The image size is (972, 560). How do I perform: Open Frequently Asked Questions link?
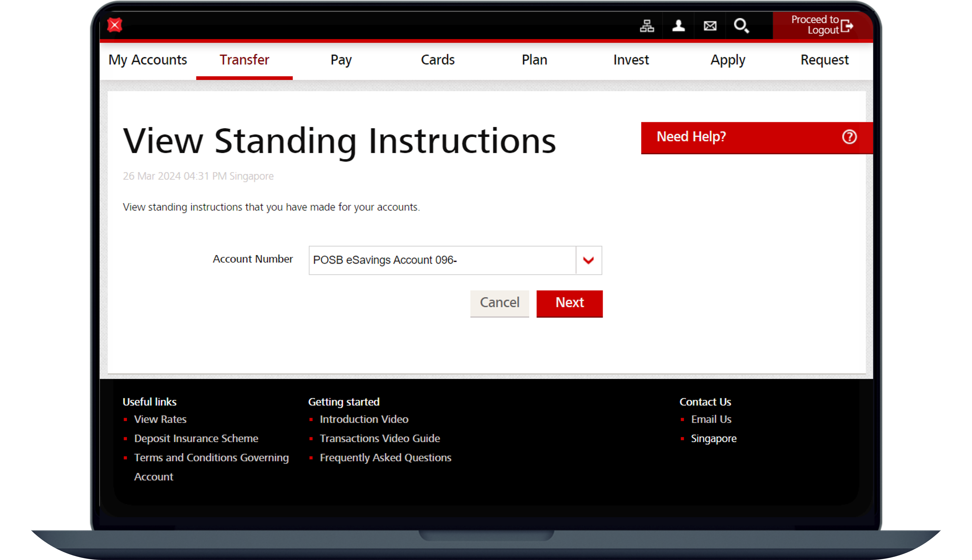[385, 458]
